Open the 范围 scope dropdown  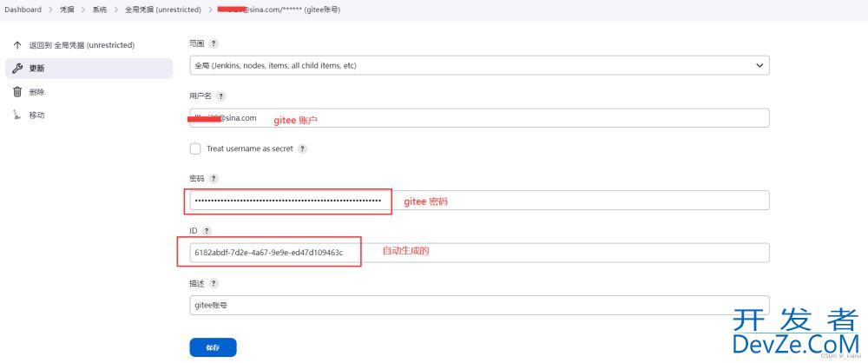[x=479, y=65]
